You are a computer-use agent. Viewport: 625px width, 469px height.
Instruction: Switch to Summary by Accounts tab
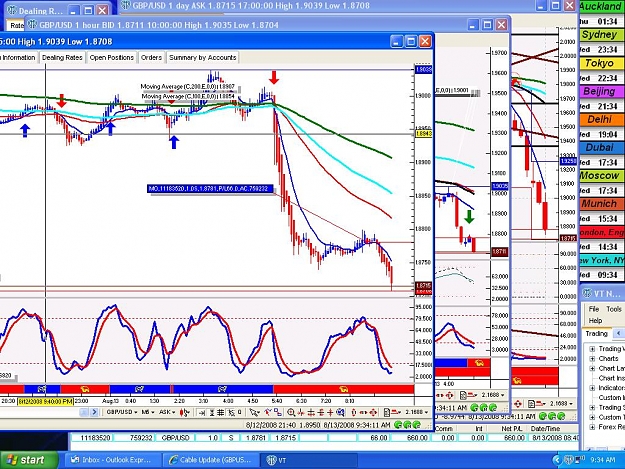[x=202, y=57]
